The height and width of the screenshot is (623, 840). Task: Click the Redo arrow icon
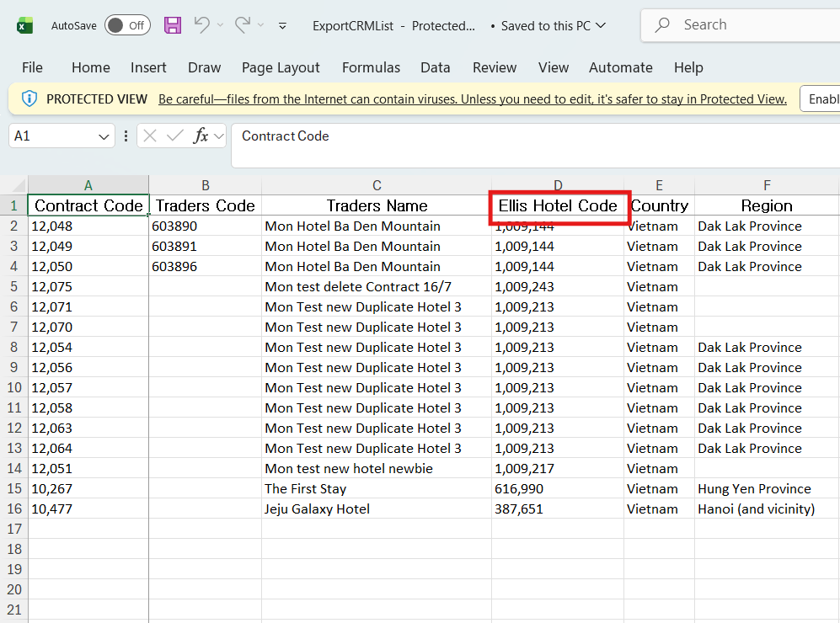pyautogui.click(x=243, y=25)
